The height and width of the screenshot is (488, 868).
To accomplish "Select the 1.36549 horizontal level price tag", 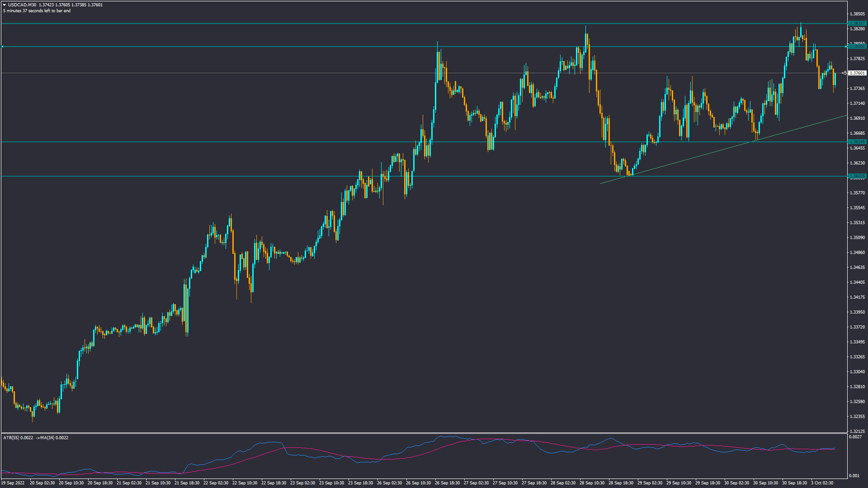I will tap(857, 142).
